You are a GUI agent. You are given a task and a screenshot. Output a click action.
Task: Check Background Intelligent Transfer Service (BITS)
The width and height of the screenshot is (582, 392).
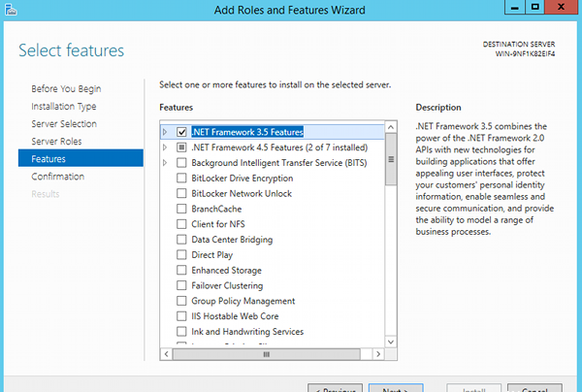click(181, 163)
